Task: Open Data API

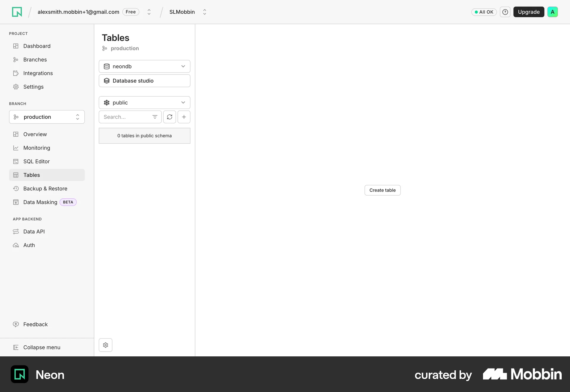Action: tap(47, 232)
